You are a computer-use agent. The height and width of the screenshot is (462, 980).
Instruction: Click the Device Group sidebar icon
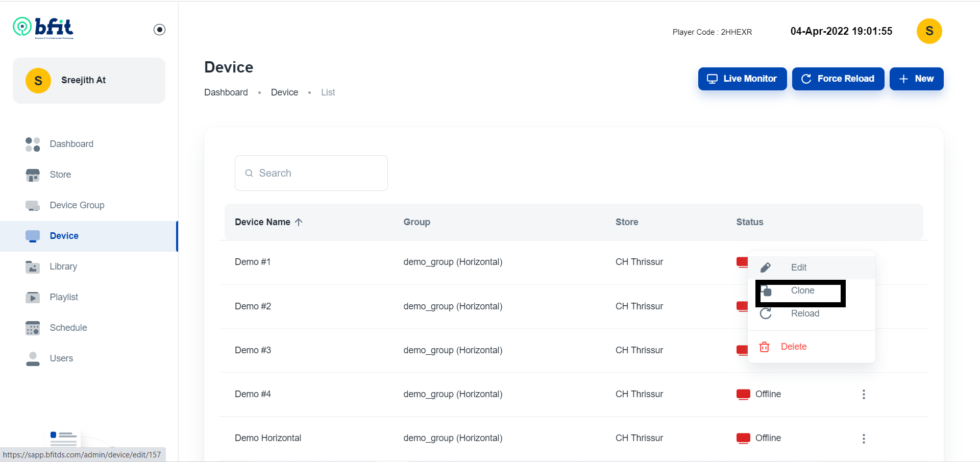coord(33,206)
